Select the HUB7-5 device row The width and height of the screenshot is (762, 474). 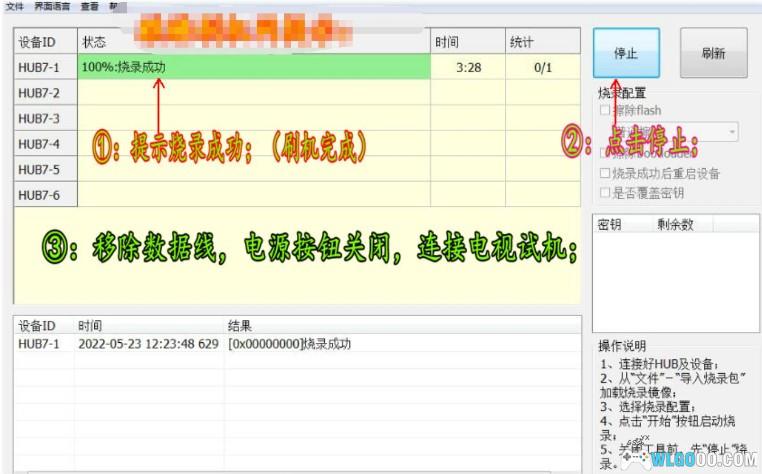pos(297,169)
